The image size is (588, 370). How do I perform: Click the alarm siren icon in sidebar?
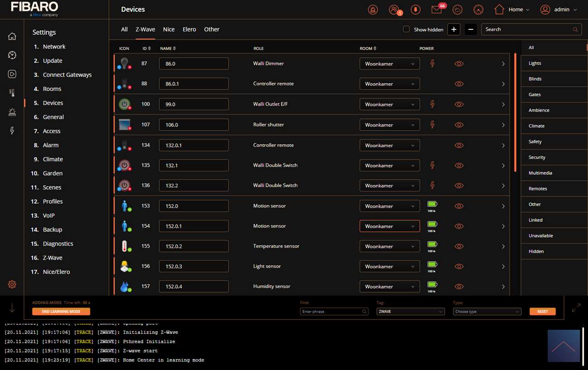(x=12, y=112)
